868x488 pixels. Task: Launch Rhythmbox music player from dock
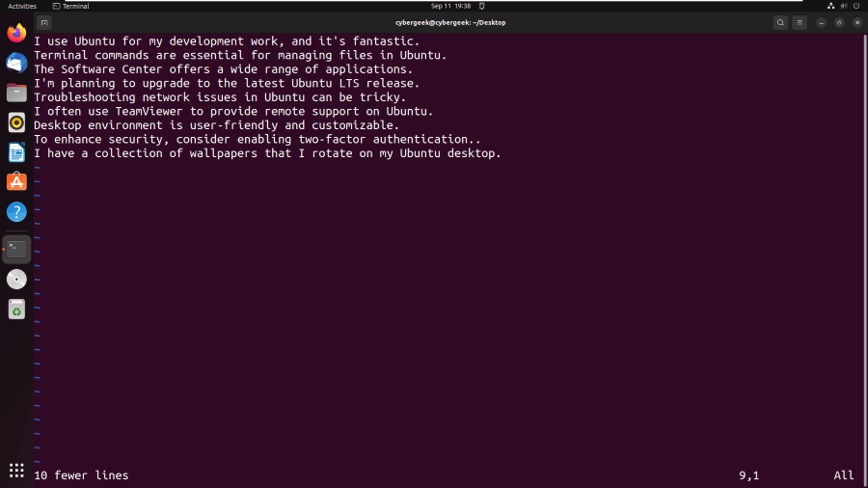(16, 122)
